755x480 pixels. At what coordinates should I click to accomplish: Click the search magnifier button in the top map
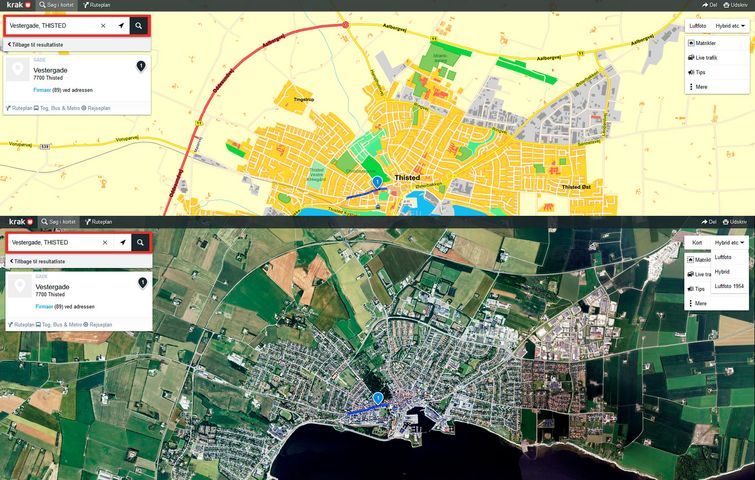pyautogui.click(x=139, y=25)
